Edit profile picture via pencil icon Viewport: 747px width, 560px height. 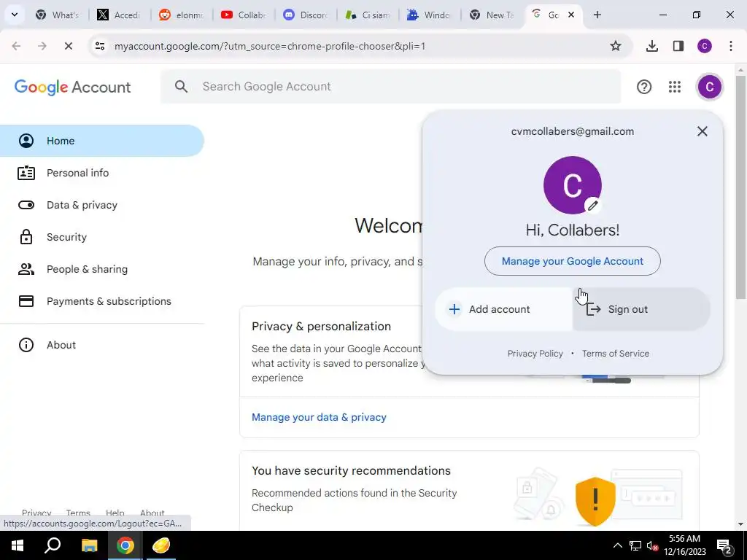(x=592, y=206)
